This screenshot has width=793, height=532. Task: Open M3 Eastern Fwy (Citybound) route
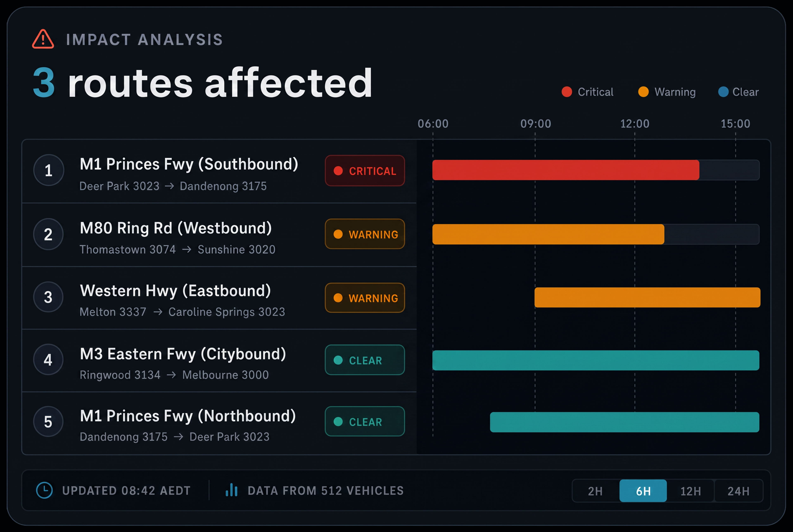tap(183, 354)
